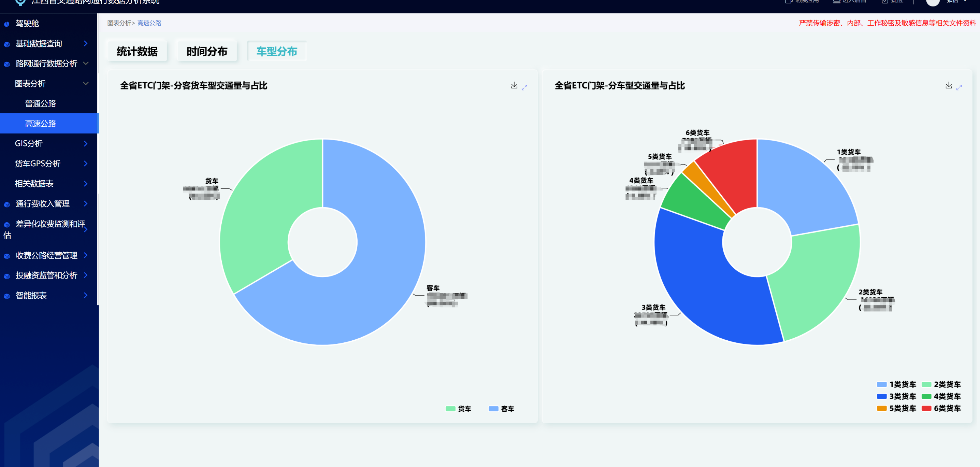Download the 分客货车型交通量与占比 chart
Viewport: 980px width, 467px height.
[514, 86]
